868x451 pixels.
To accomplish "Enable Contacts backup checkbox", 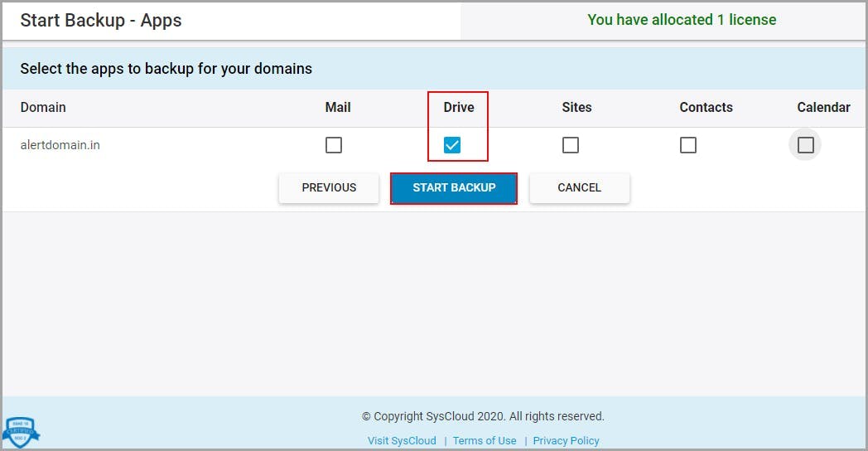I will pos(688,145).
